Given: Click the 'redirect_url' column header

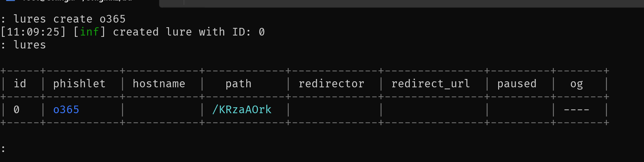Looking at the screenshot, I should (x=431, y=84).
